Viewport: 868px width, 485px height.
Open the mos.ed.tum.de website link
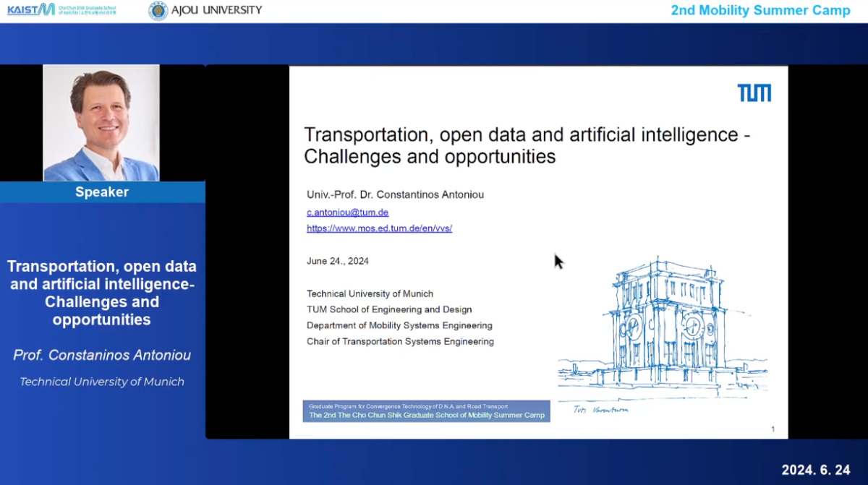pyautogui.click(x=379, y=228)
